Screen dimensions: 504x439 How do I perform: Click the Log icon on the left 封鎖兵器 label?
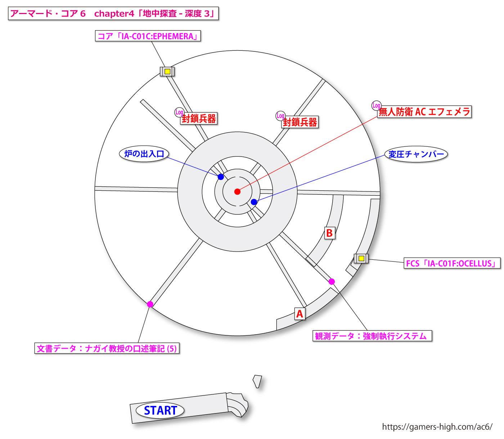[x=179, y=112]
